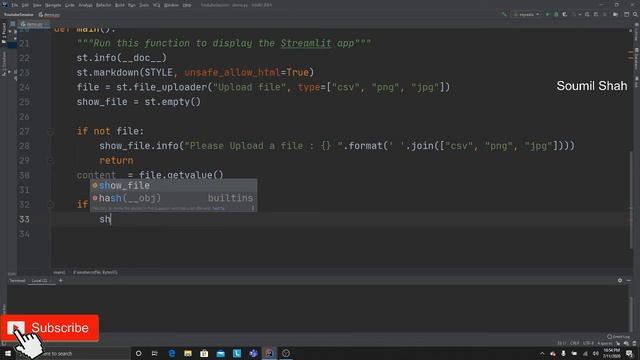Image resolution: width=640 pixels, height=360 pixels.
Task: Click the main() breadcrumb
Action: (x=59, y=272)
